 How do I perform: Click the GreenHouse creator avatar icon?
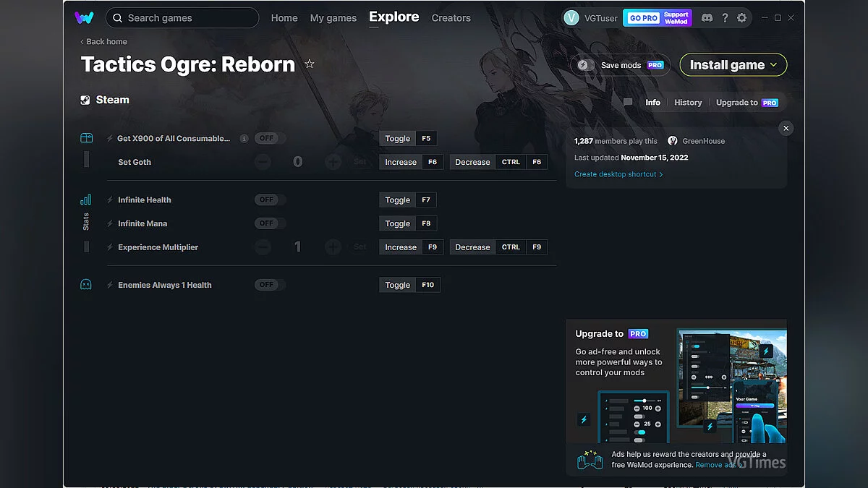coord(673,141)
